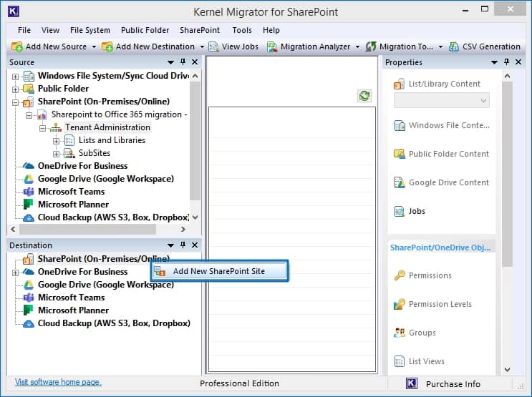532x397 pixels.
Task: Pin the Source panel
Action: tap(183, 62)
